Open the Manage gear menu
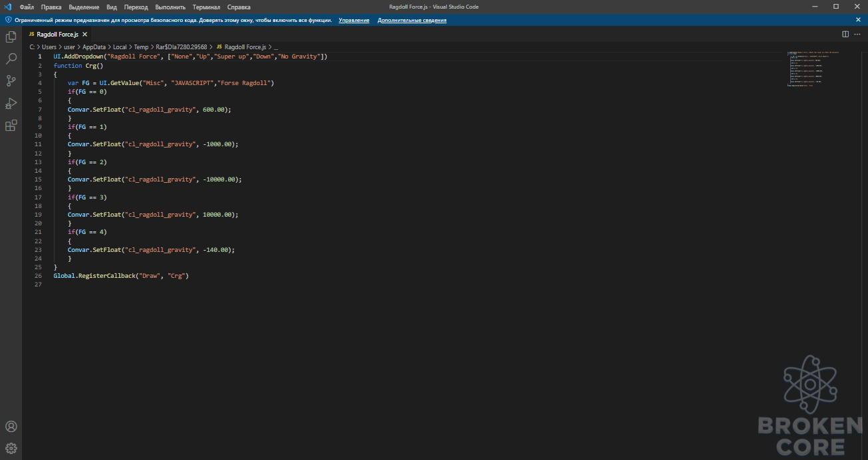This screenshot has width=868, height=460. (11, 448)
